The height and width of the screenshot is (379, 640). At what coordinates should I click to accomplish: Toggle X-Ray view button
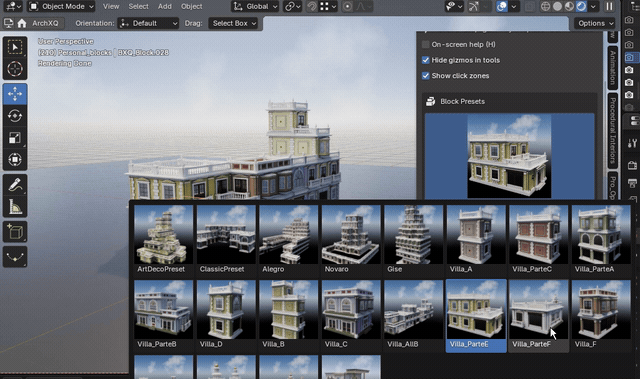tap(529, 7)
